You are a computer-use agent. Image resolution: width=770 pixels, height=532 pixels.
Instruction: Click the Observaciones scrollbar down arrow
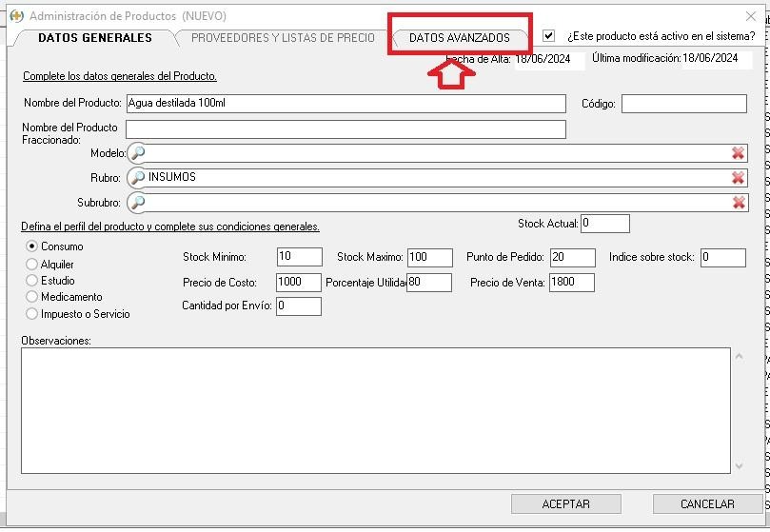click(740, 466)
